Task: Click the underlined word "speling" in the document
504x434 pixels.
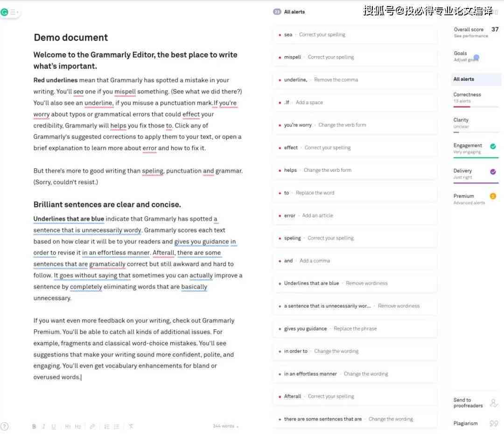Action: click(x=153, y=171)
